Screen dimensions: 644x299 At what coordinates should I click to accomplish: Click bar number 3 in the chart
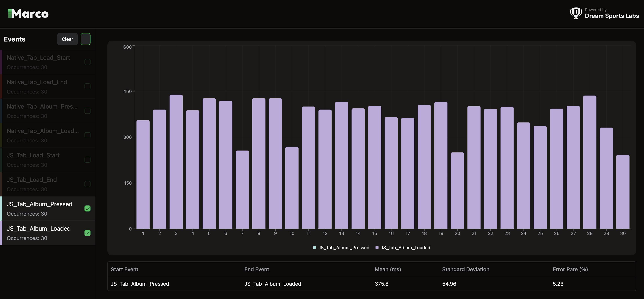pos(176,162)
